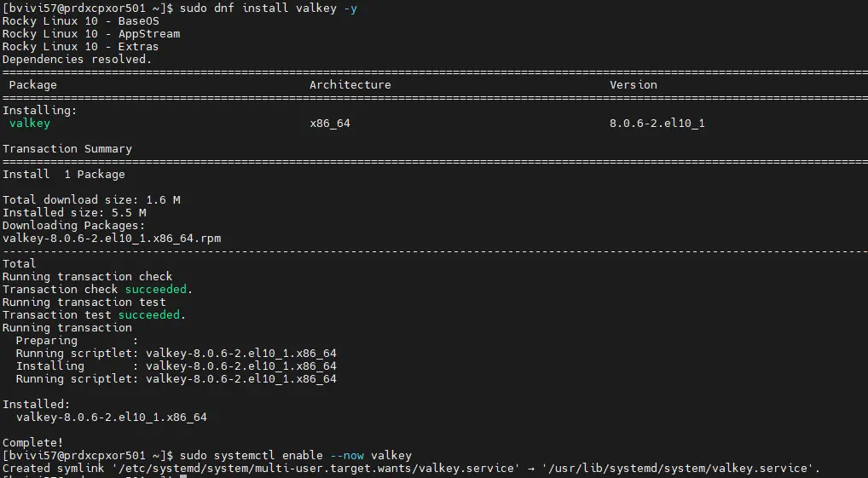The height and width of the screenshot is (478, 868).
Task: Click the 'Running transaction' line
Action: [x=67, y=327]
